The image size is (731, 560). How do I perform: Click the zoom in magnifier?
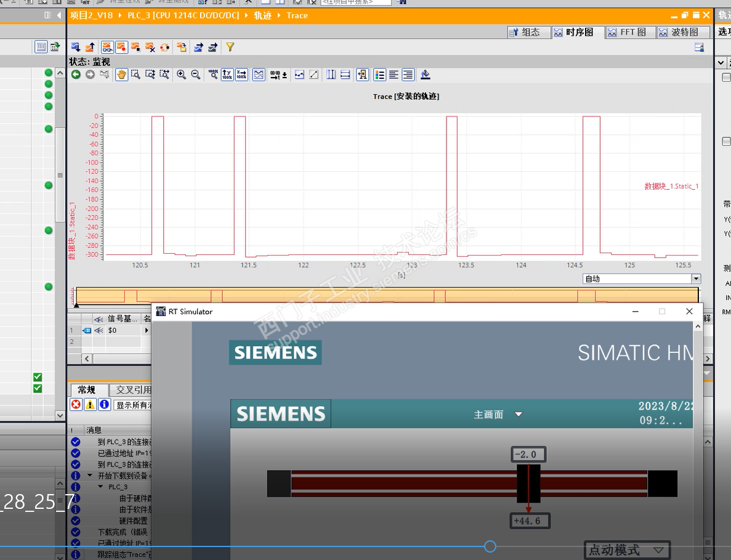point(181,75)
